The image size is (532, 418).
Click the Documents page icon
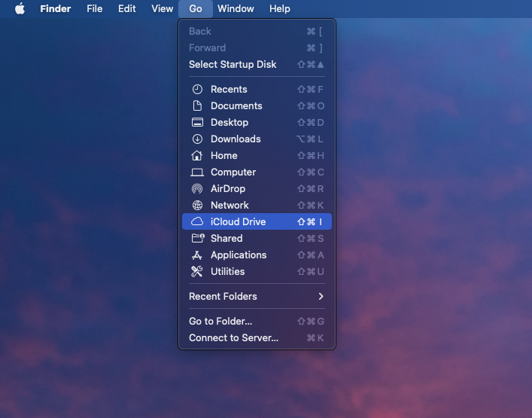click(197, 106)
